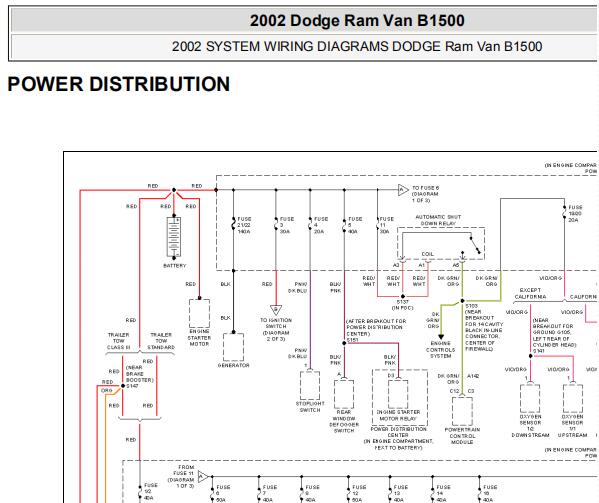599x503 pixels.
Task: Click the "S151" splice label
Action: pos(353,340)
